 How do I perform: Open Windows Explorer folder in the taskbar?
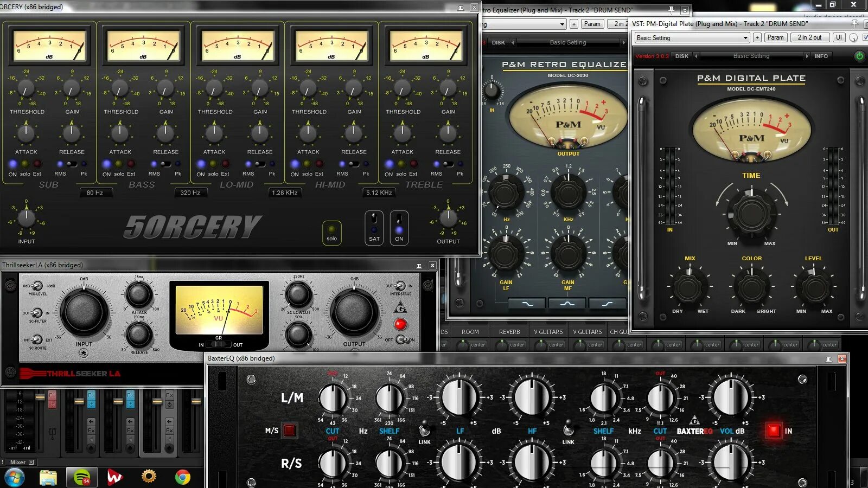click(x=48, y=477)
